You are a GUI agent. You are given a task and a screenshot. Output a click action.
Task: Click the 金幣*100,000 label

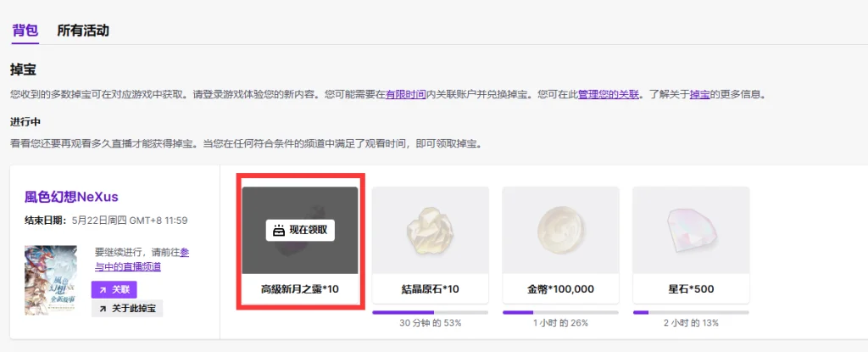pos(561,288)
